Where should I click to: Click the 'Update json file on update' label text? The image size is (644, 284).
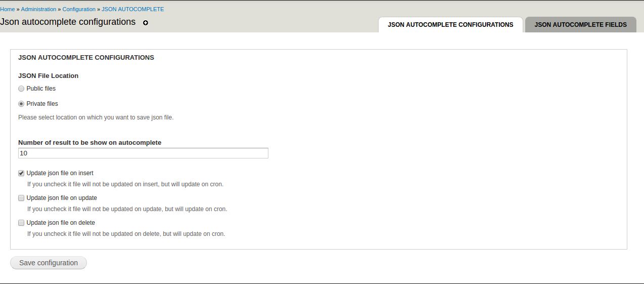[62, 198]
